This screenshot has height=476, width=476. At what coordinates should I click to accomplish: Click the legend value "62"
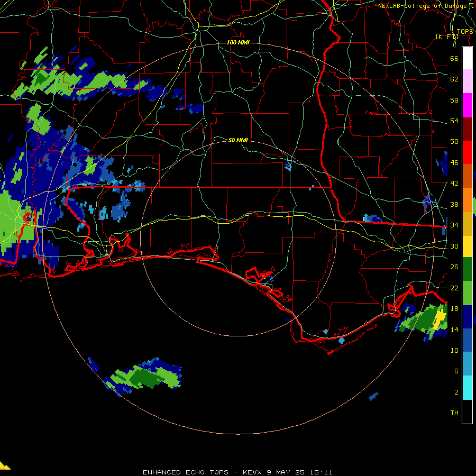(x=454, y=79)
